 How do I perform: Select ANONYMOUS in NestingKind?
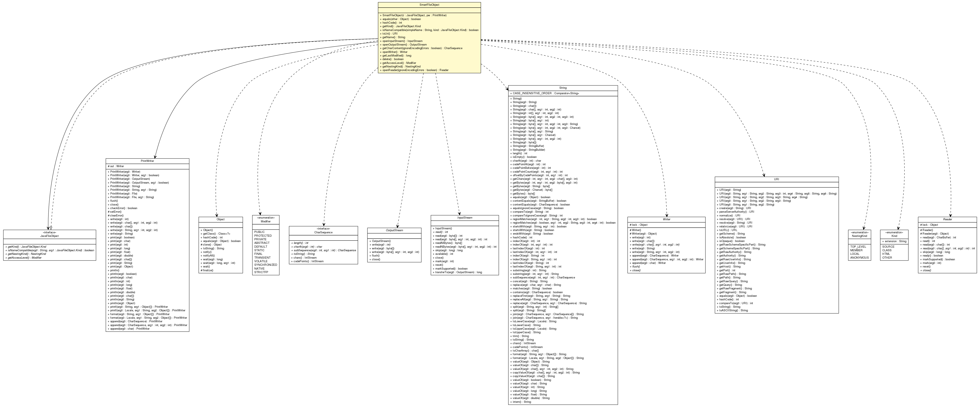click(x=859, y=258)
